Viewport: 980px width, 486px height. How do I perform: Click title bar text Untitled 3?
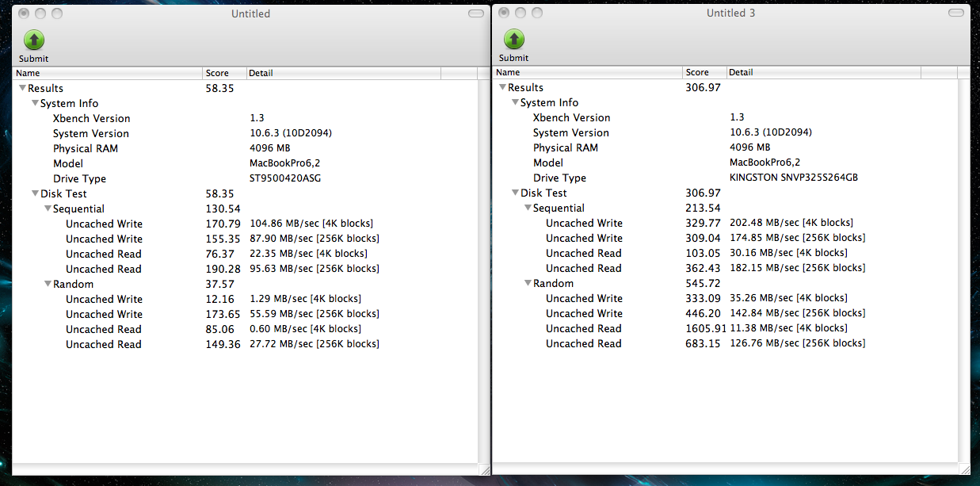(x=730, y=13)
